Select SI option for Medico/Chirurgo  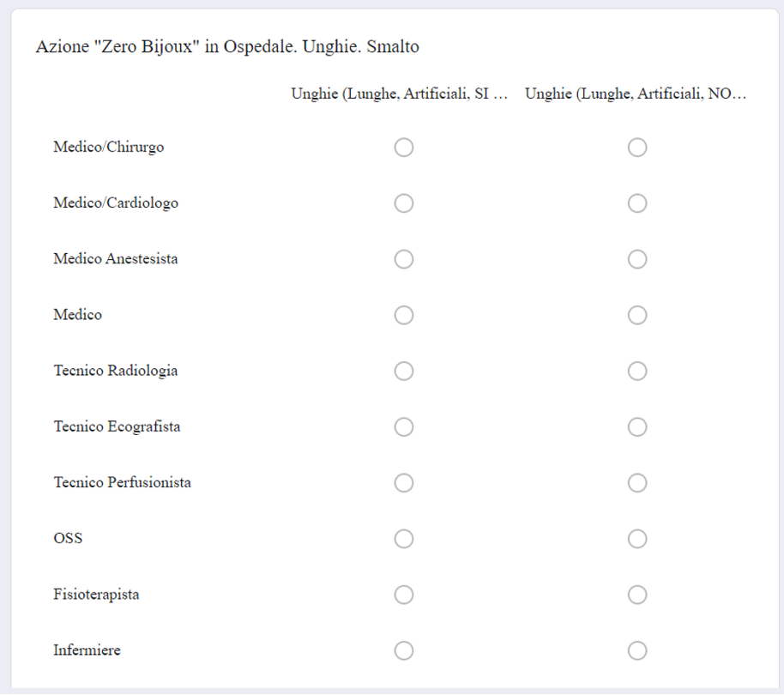[403, 148]
